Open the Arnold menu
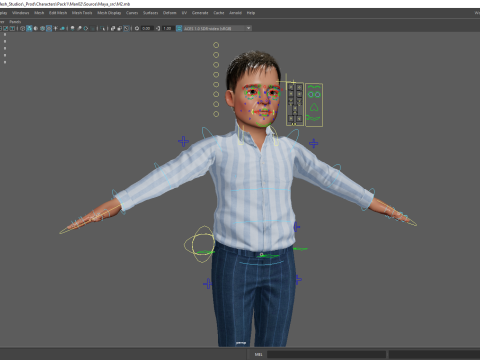Viewport: 480px width, 360px height. coord(235,13)
